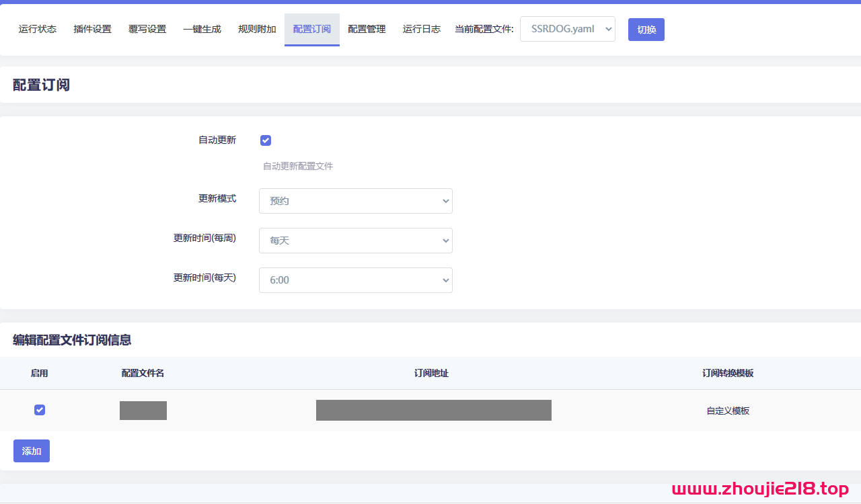Open the 插件设置 tab
861x504 pixels.
(x=92, y=29)
